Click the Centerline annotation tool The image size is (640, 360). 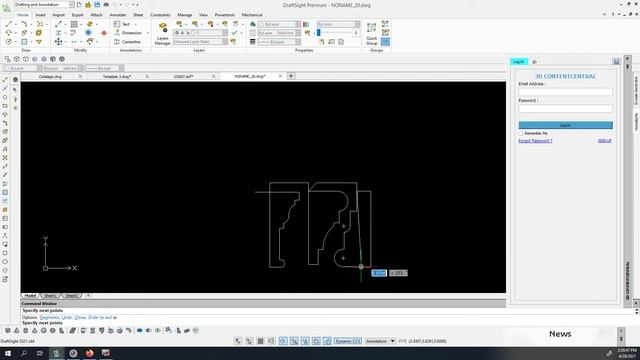click(x=127, y=42)
